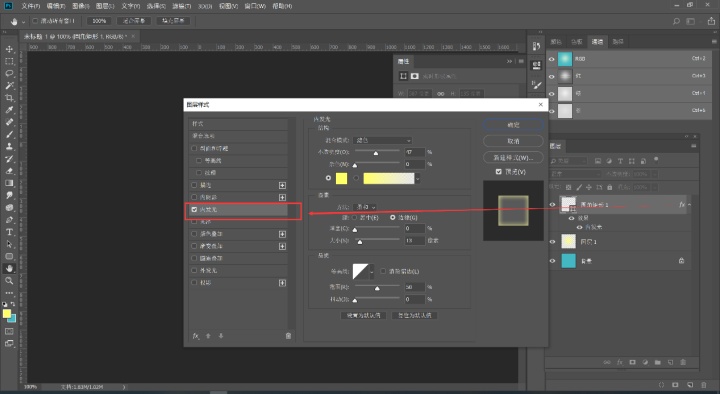The image size is (720, 394).
Task: Open the 编辑(E) Edit menu
Action: 56,6
